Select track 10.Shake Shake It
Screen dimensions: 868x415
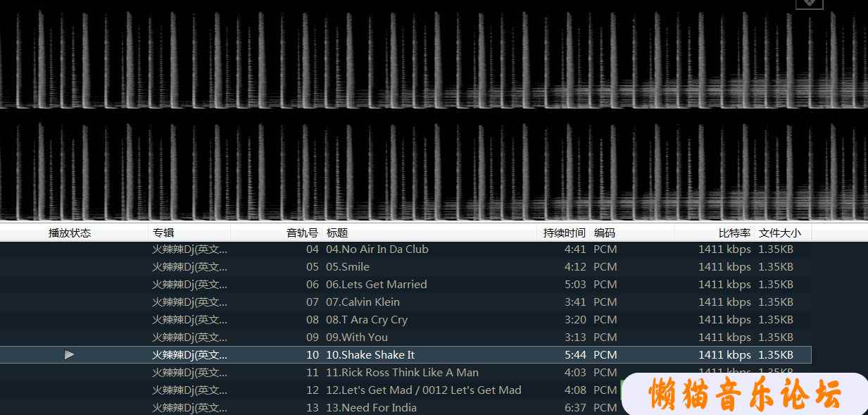tap(370, 354)
